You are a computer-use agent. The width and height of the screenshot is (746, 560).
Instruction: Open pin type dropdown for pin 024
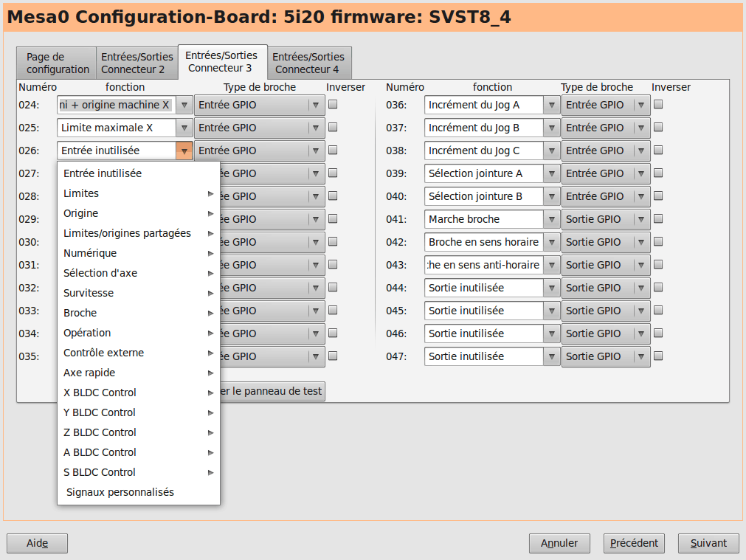[x=260, y=105]
